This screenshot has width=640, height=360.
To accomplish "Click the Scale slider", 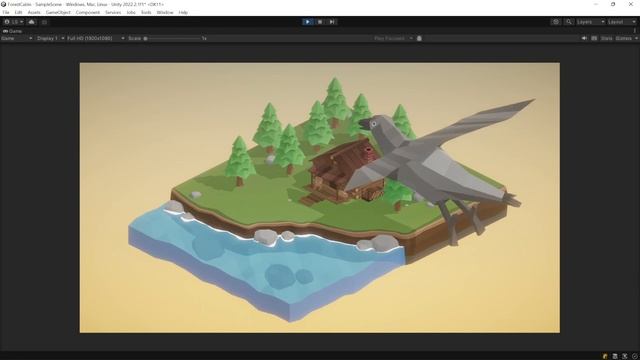I will point(173,38).
